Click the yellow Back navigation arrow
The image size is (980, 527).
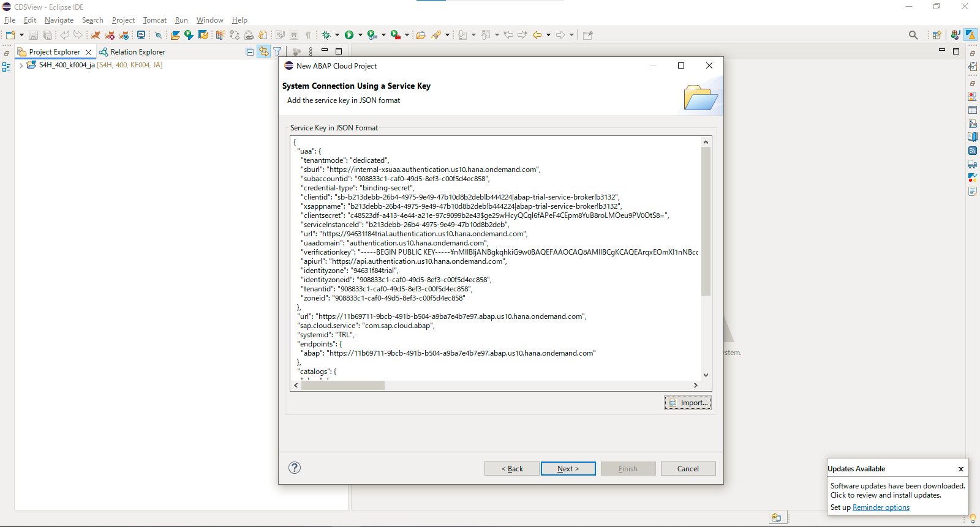537,35
